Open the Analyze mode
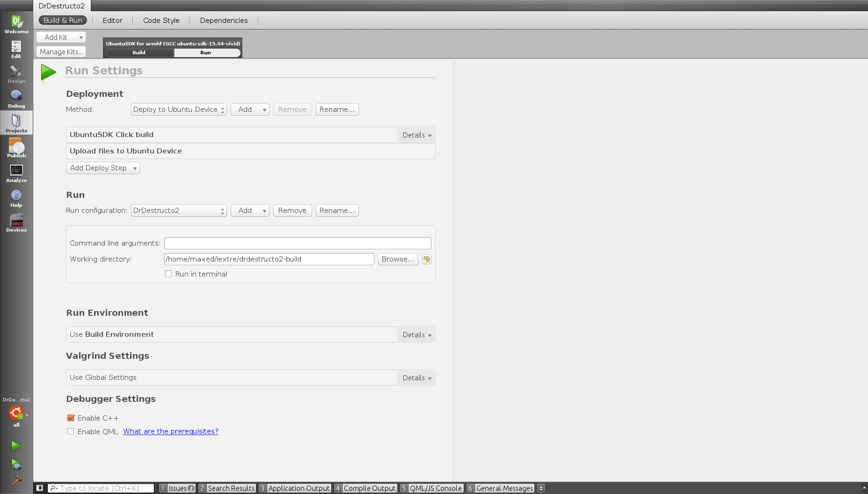868x494 pixels. pos(16,173)
